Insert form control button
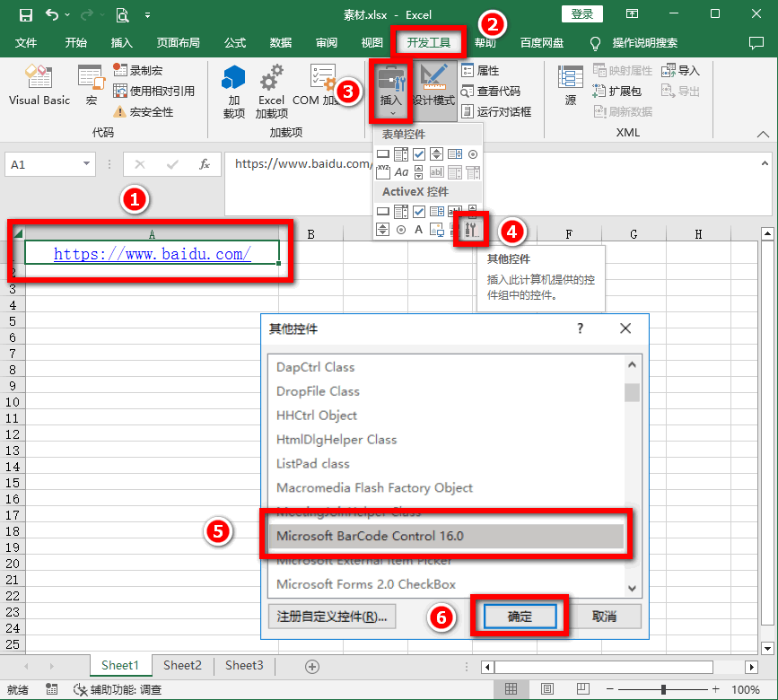 383,154
